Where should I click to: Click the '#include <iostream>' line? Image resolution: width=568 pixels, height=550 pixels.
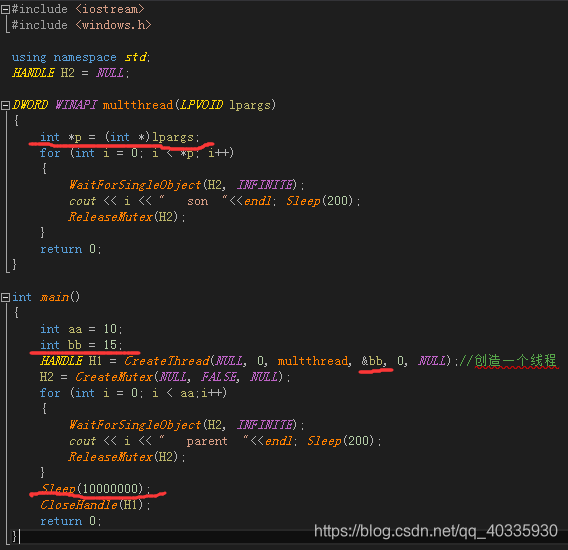coord(78,9)
